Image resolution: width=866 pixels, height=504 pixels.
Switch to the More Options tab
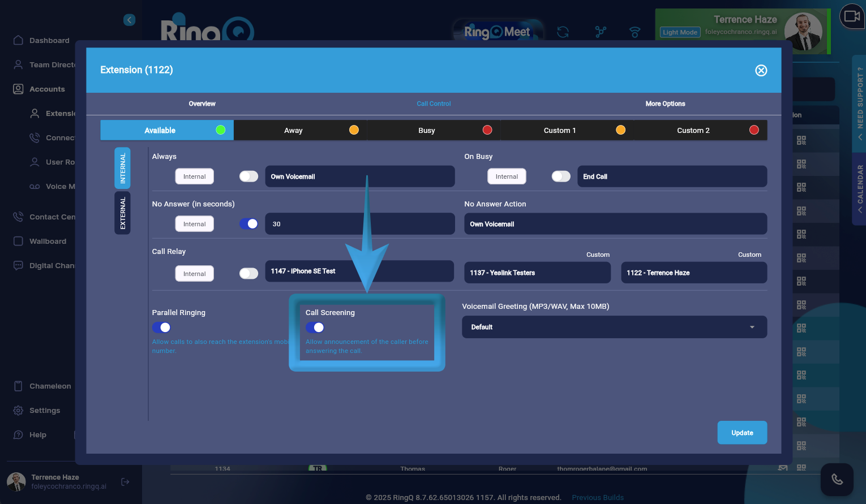click(665, 104)
